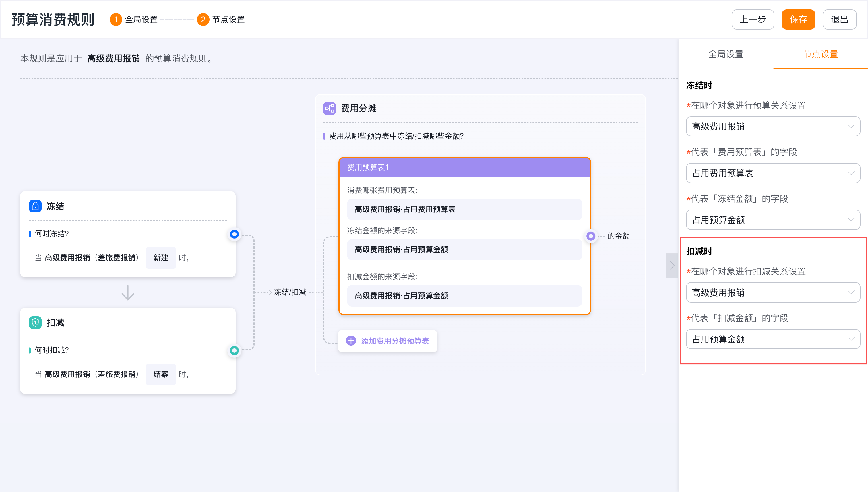Click the 费用分摊 panel title
The height and width of the screenshot is (492, 868).
[359, 109]
